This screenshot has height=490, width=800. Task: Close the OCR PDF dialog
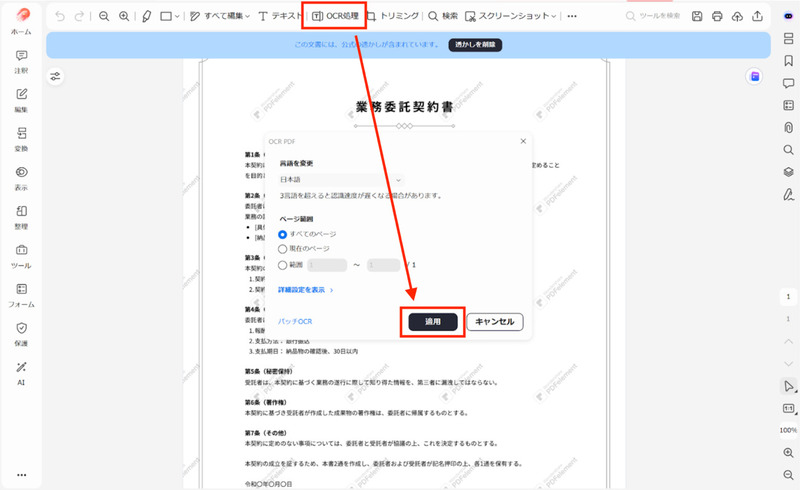point(523,141)
